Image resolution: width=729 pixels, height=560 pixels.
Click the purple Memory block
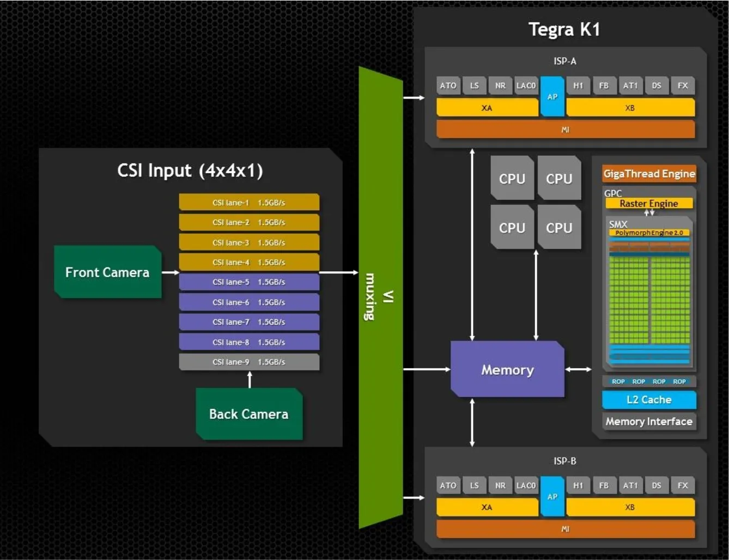pyautogui.click(x=507, y=369)
